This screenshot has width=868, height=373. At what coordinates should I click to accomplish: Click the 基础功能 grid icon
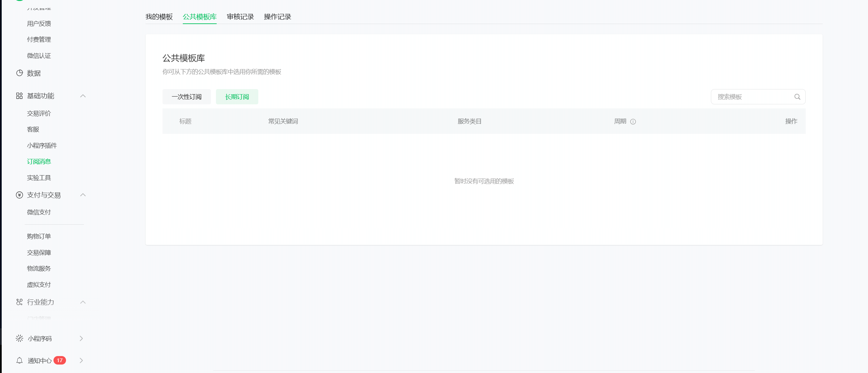coord(19,96)
